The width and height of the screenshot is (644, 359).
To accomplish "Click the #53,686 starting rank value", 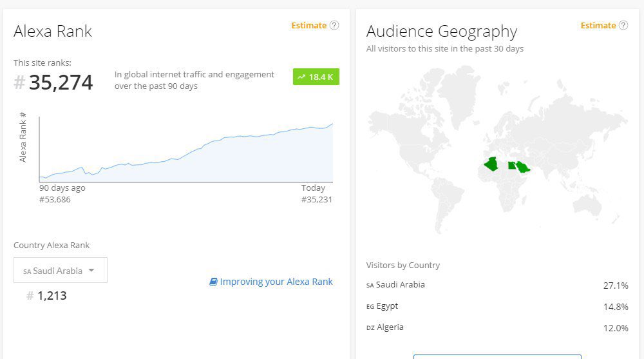I will tap(55, 199).
